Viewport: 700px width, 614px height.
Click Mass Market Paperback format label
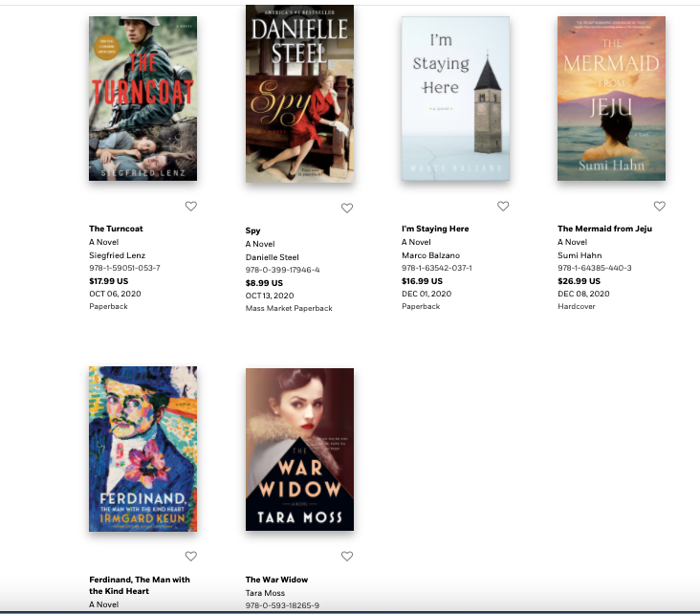(289, 308)
